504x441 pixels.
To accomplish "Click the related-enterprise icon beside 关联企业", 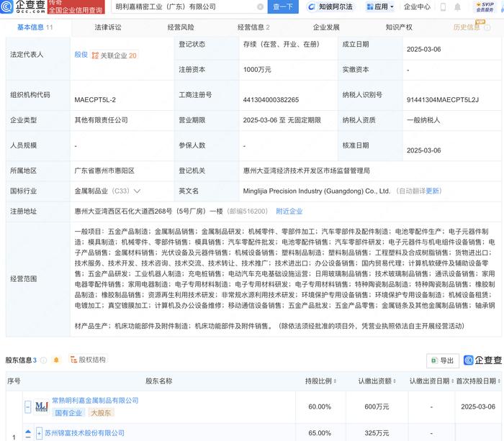I will point(95,55).
